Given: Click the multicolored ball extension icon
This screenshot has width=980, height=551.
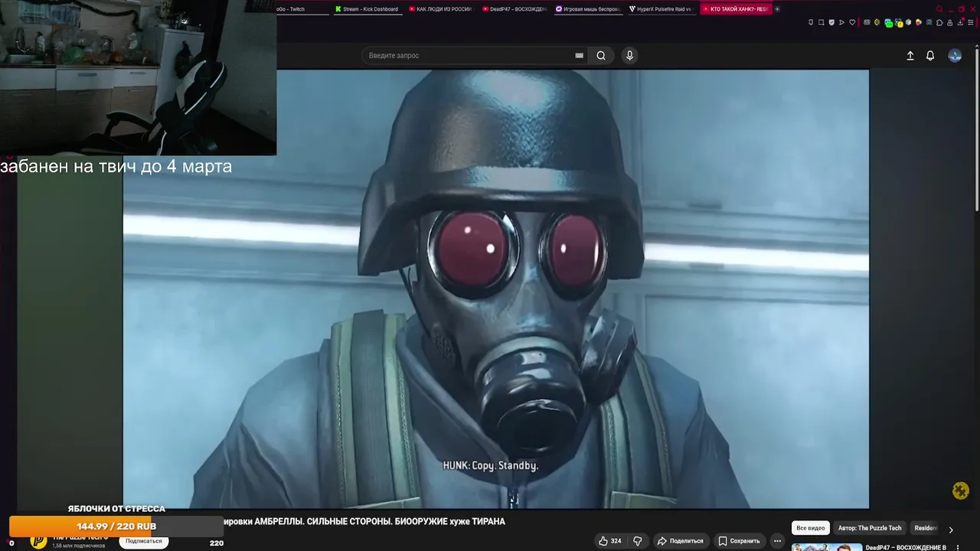Looking at the screenshot, I should [919, 22].
